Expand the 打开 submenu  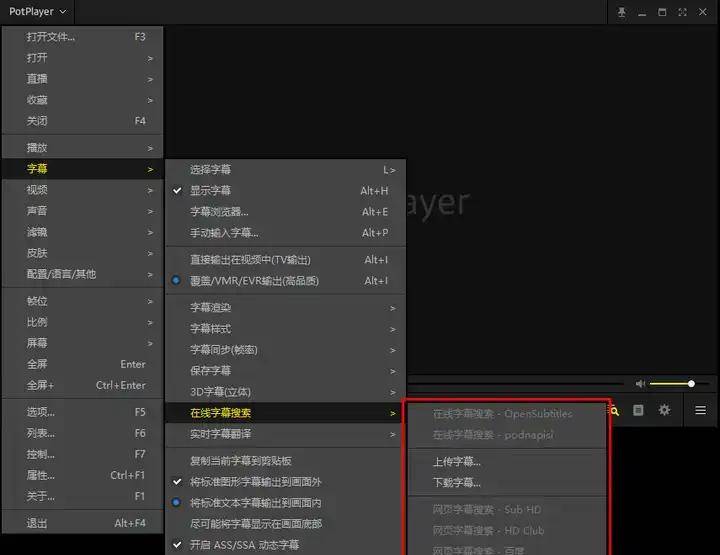click(83, 58)
